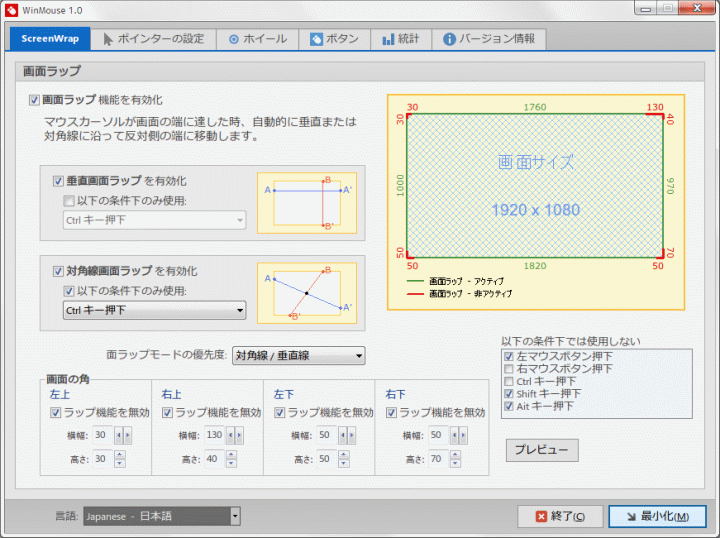
Task: Click the 右上 高さ field showing 40
Action: pos(214,459)
